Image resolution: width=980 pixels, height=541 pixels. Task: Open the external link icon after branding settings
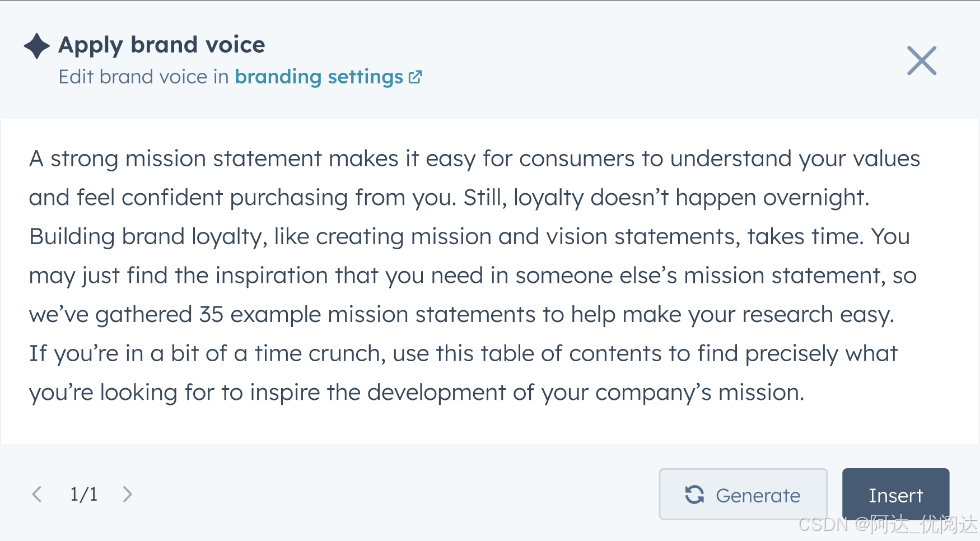[415, 77]
